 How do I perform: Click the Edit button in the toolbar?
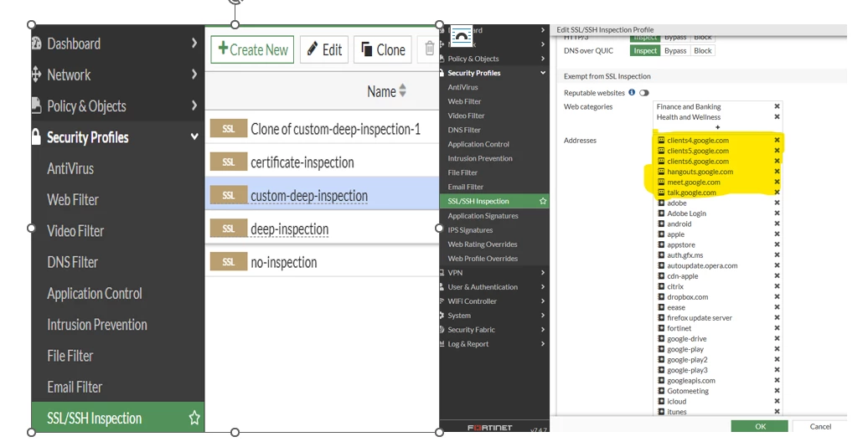tap(324, 49)
